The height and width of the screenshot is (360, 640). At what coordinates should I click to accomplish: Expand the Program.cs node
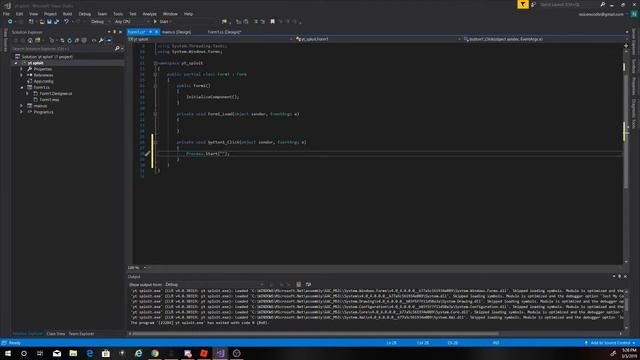(22, 112)
